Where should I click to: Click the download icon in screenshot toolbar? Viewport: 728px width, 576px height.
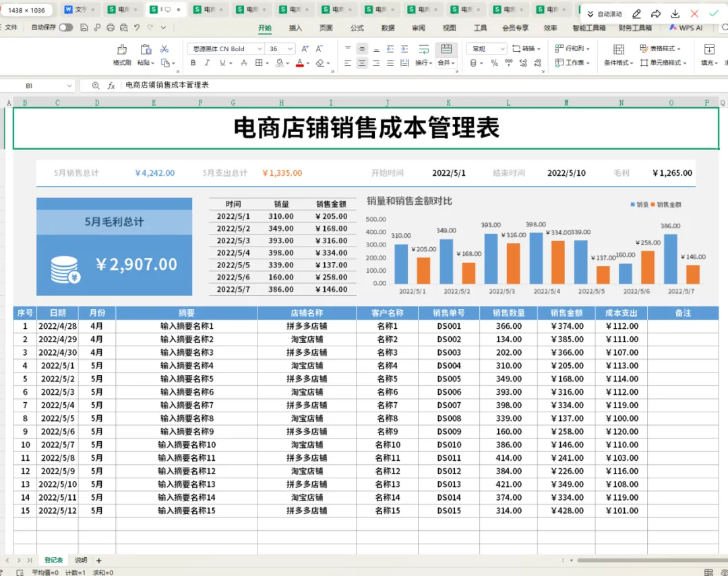(675, 14)
